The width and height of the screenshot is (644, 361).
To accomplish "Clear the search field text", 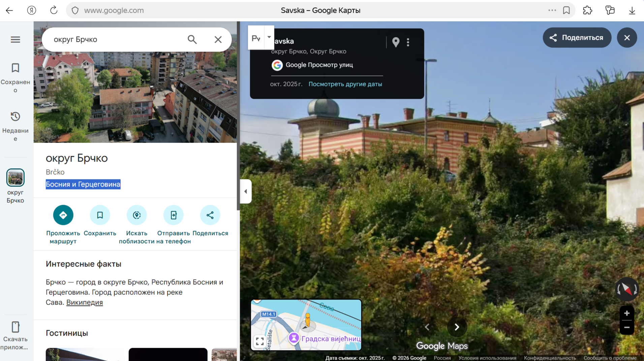I will 218,39.
